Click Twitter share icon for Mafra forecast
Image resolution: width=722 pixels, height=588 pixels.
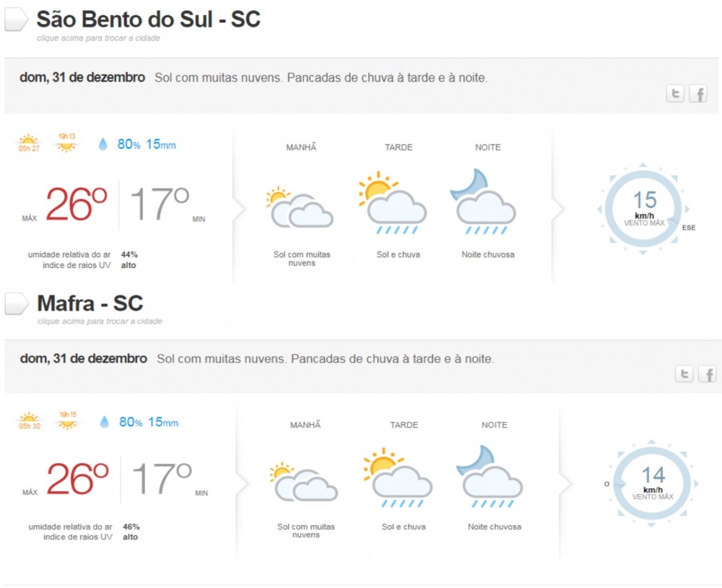[684, 373]
